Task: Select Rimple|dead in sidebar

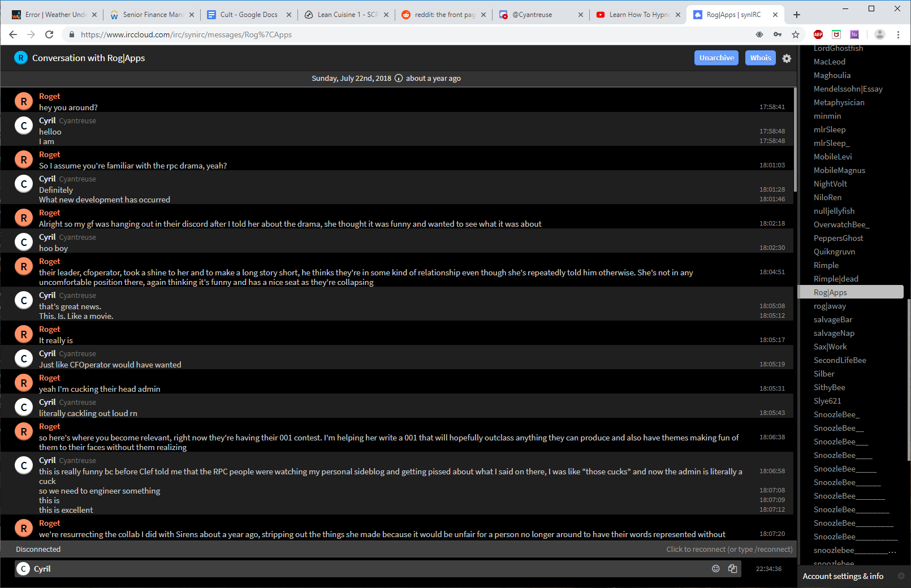Action: click(x=836, y=279)
